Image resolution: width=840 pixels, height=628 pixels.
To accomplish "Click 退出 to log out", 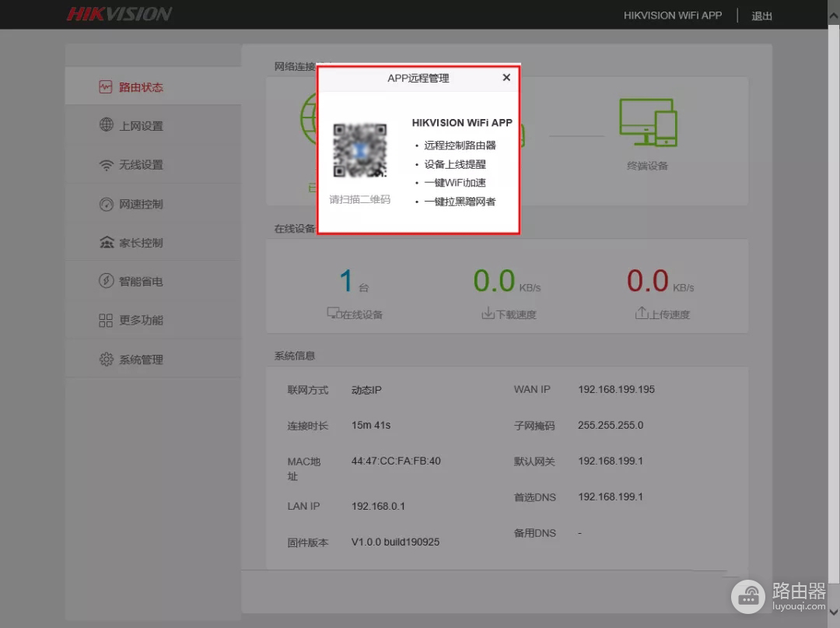I will (x=761, y=16).
